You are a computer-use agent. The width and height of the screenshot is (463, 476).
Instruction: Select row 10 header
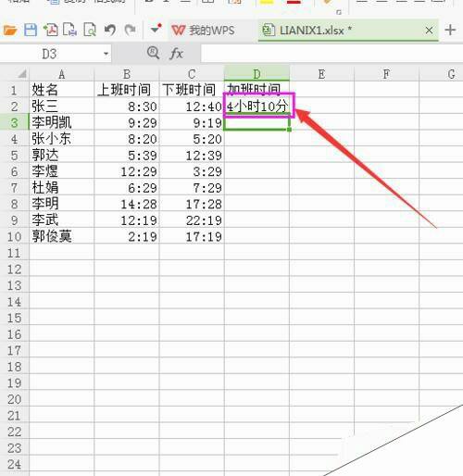[14, 237]
